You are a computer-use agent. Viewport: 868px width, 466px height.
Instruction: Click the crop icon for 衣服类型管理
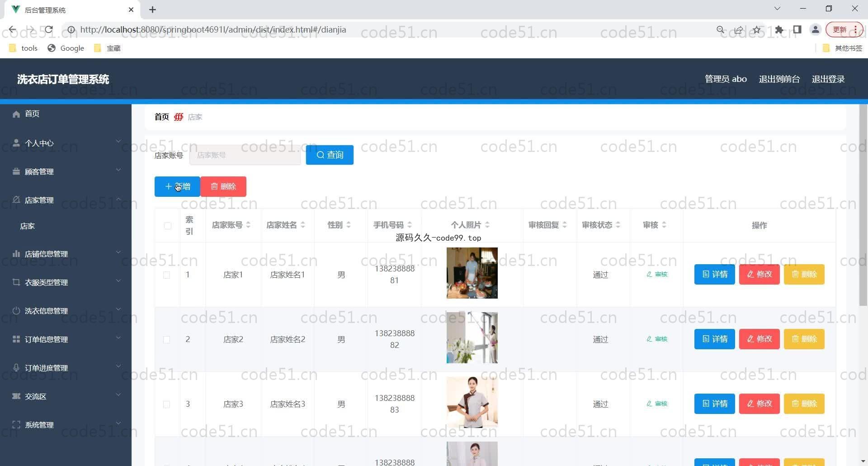[x=16, y=282]
